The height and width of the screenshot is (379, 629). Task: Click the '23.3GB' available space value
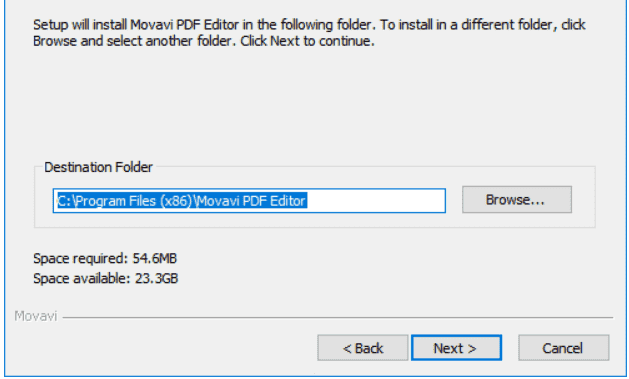[x=156, y=278]
